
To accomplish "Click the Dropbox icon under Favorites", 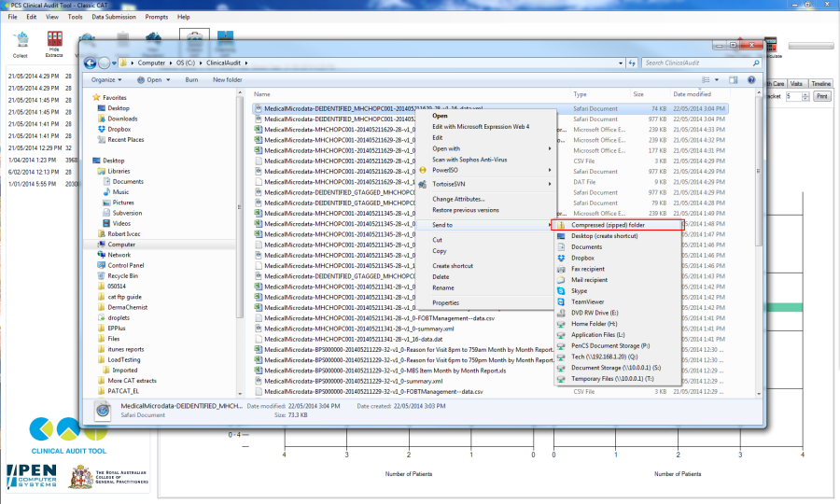I will click(x=101, y=129).
